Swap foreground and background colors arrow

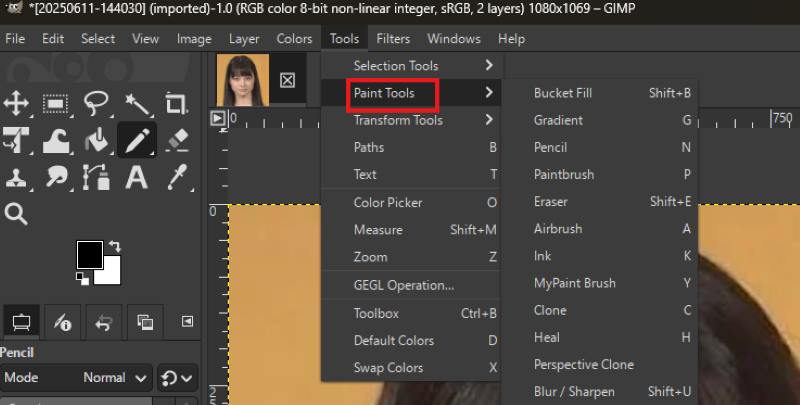115,247
